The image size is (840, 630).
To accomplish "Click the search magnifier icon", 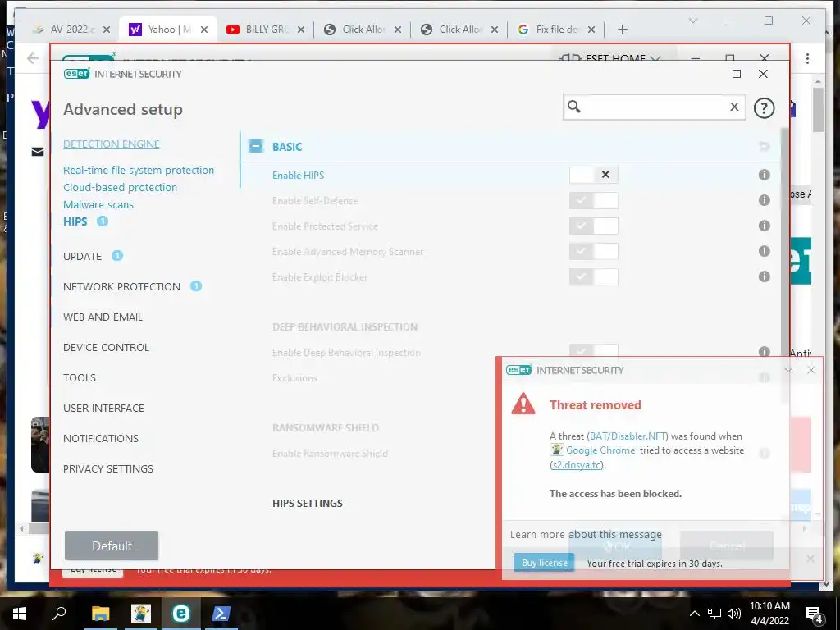I will (573, 107).
